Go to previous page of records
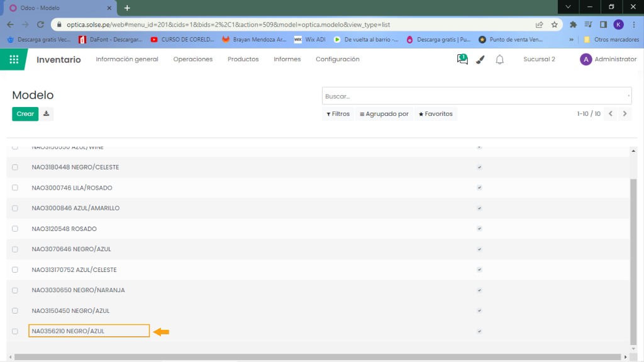 tap(610, 114)
